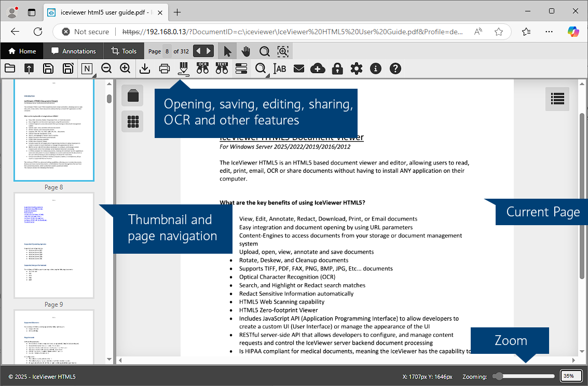Click the stacked bars redaction icon
This screenshot has width=588, height=386.
241,68
